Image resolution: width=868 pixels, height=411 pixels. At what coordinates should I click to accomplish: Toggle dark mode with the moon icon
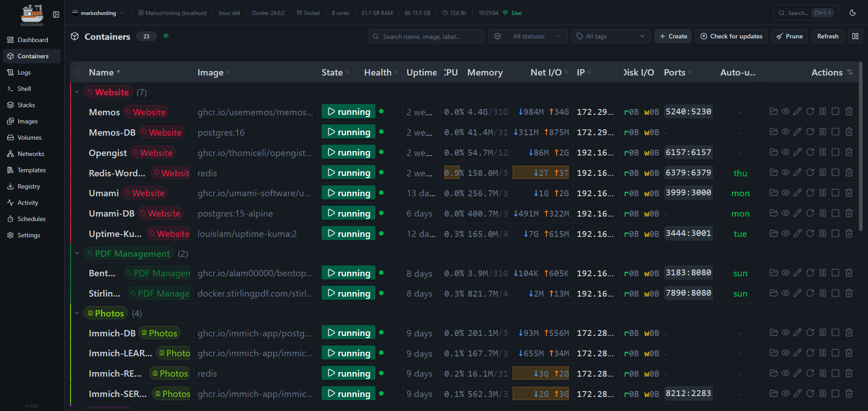coord(853,13)
